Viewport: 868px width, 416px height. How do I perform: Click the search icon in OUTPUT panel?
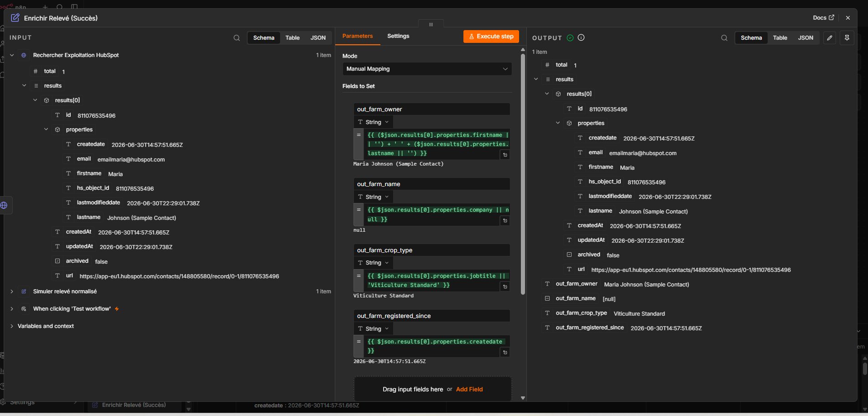[x=724, y=38]
